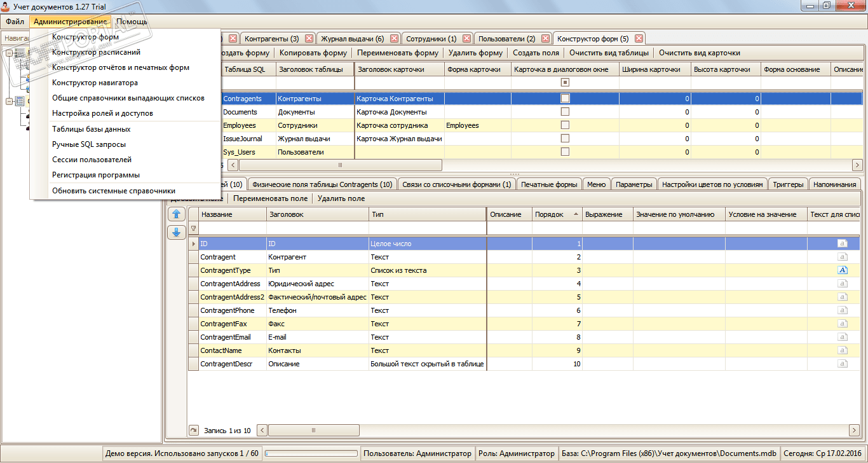Open "Таблицы базы данных" from the menu
Screen dimensions: 868x463
[x=92, y=129]
